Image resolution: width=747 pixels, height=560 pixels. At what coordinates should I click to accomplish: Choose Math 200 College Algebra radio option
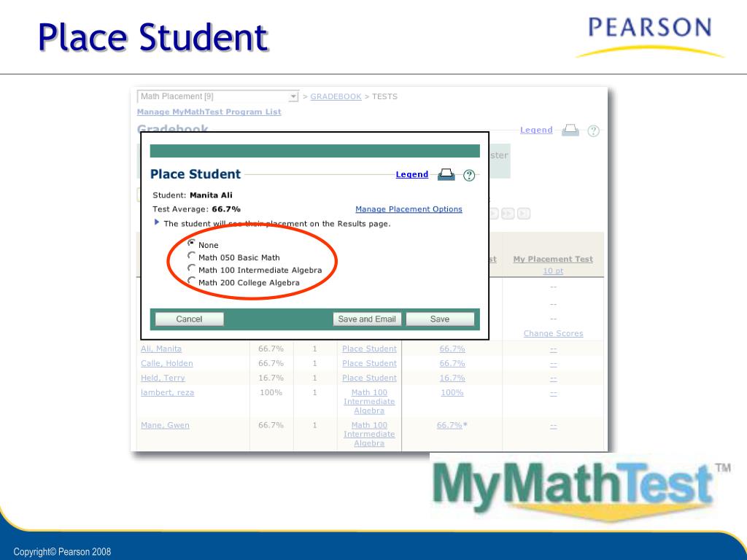[192, 281]
